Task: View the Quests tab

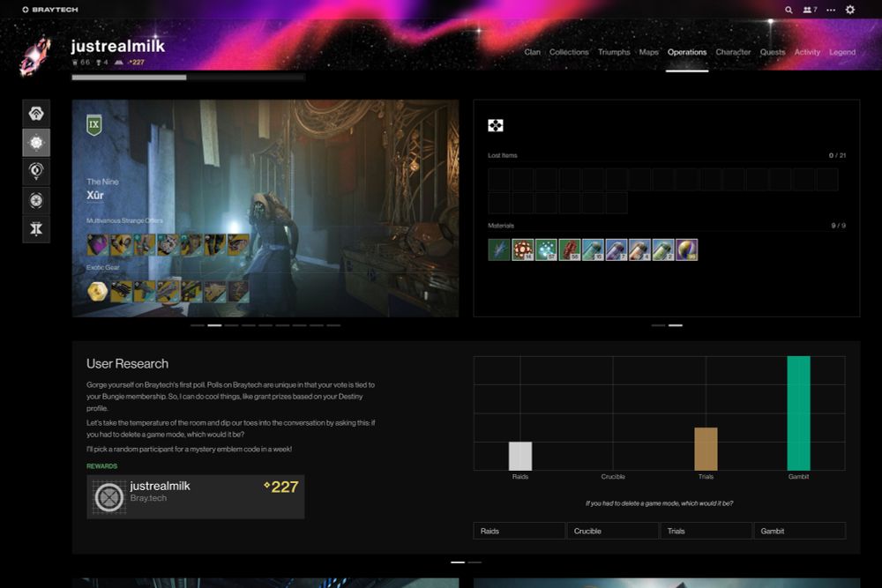Action: tap(773, 52)
